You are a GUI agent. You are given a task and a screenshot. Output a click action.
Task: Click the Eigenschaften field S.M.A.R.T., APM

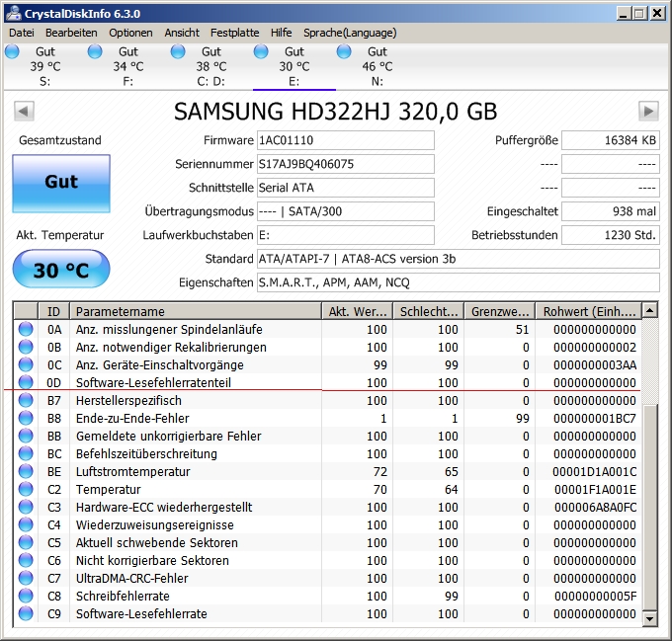(459, 282)
